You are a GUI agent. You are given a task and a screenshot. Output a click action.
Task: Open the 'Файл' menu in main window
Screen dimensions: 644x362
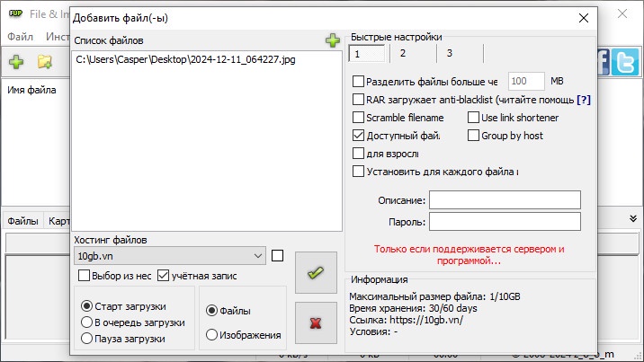[20, 37]
